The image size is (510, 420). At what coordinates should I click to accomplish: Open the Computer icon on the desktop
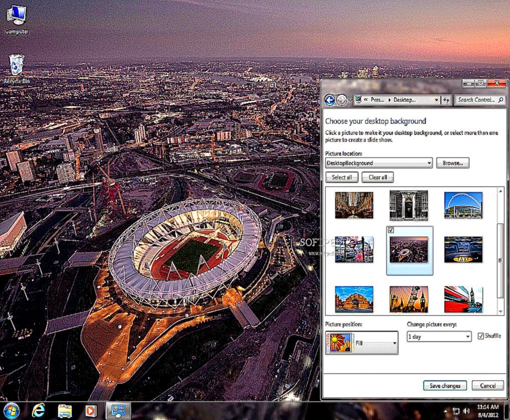(x=16, y=15)
